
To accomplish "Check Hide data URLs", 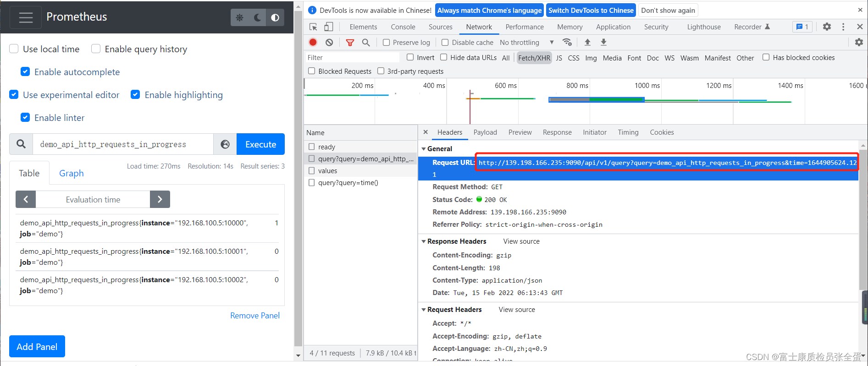I will click(x=444, y=57).
